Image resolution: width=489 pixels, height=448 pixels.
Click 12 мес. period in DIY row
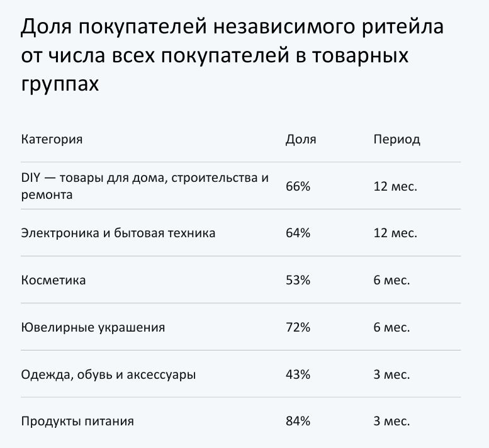395,186
